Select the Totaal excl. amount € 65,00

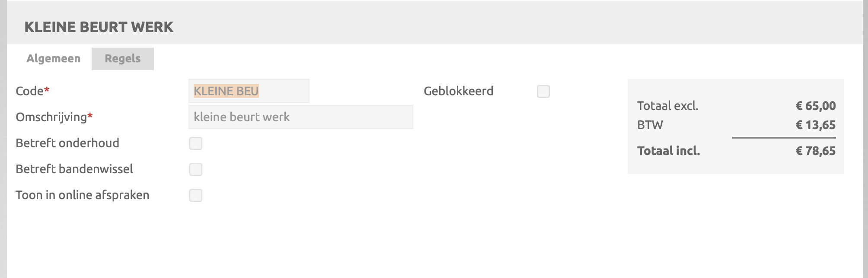[816, 106]
